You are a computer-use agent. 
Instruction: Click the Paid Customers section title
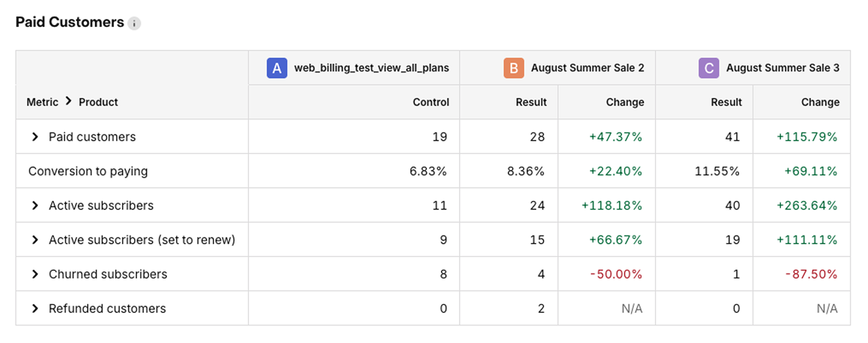click(69, 22)
